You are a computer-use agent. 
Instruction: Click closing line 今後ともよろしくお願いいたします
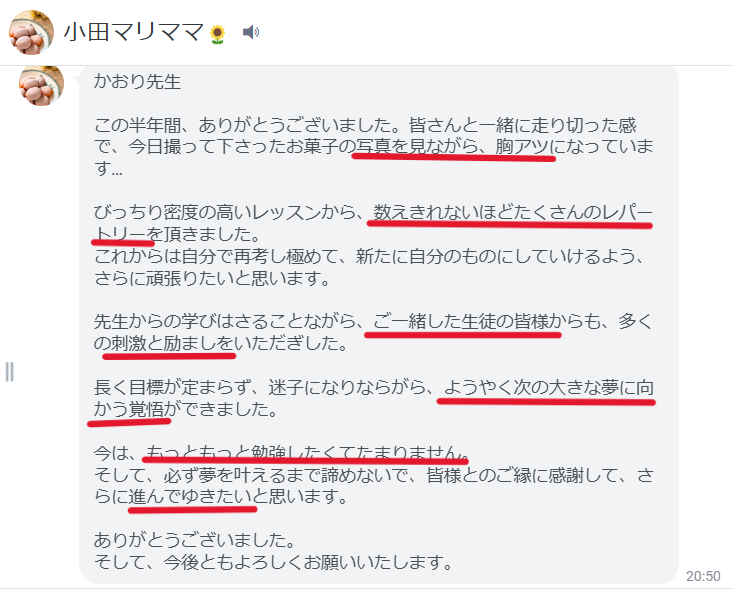coord(308,562)
